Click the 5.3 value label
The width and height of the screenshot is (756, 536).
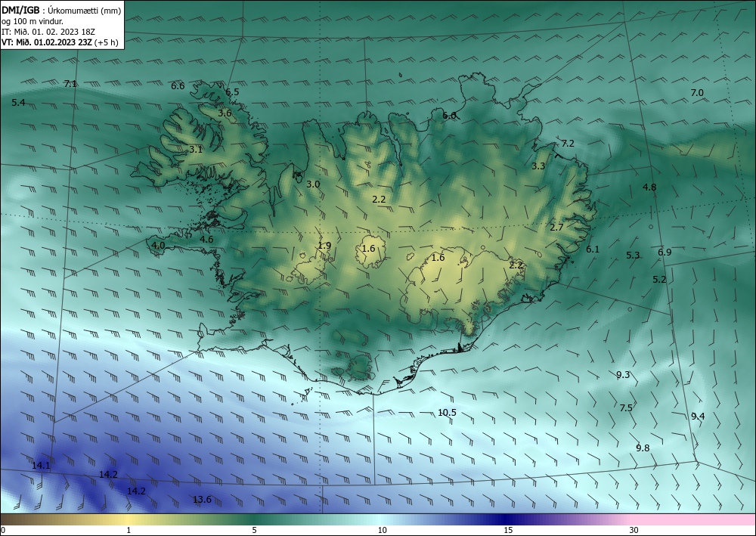(x=633, y=255)
